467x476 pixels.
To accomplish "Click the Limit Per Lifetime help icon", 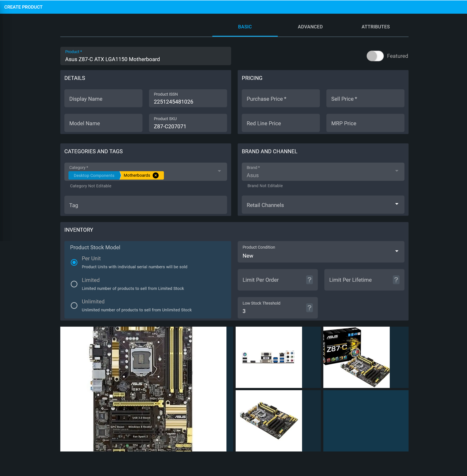I will tap(396, 279).
